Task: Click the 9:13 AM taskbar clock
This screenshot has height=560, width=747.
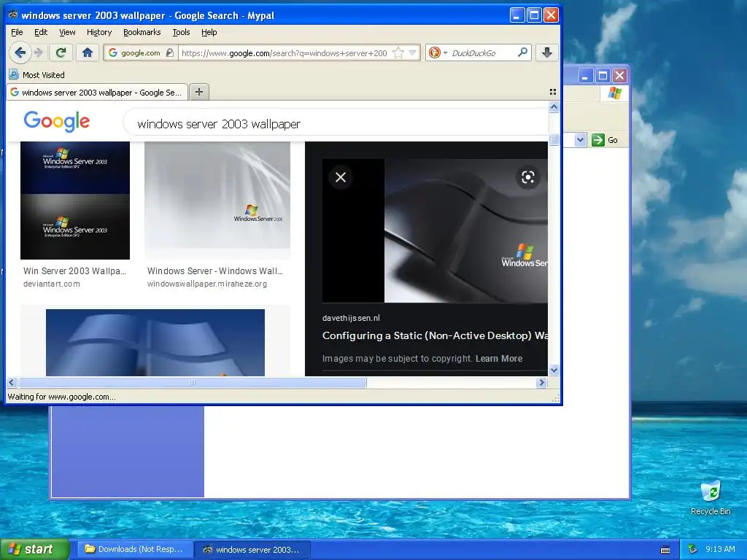Action: tap(720, 549)
